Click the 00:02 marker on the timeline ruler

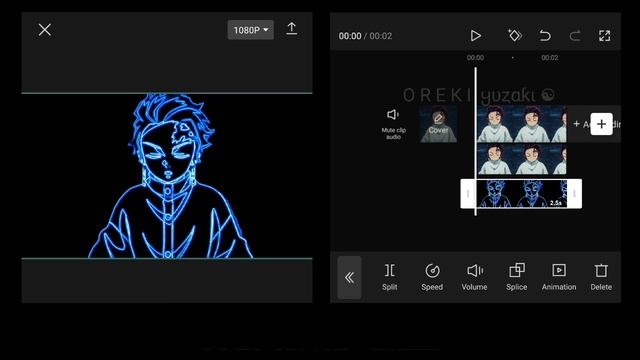549,58
